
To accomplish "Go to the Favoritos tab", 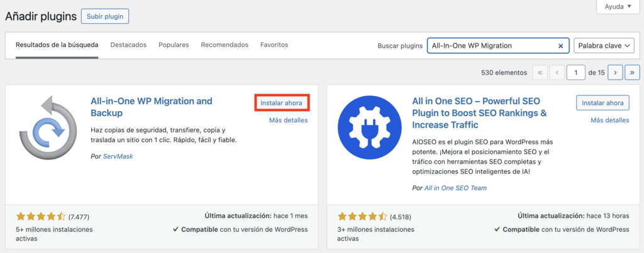I will (274, 45).
